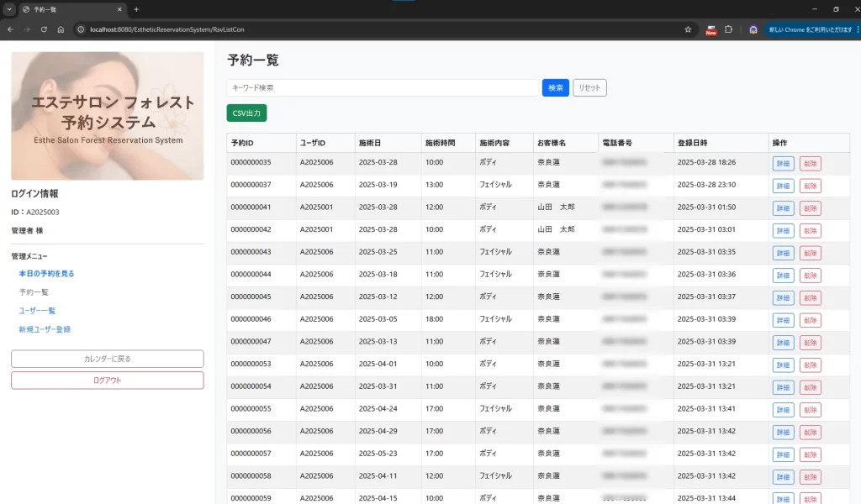861x504 pixels.
Task: Click the browser back arrow icon
Action: (x=10, y=29)
